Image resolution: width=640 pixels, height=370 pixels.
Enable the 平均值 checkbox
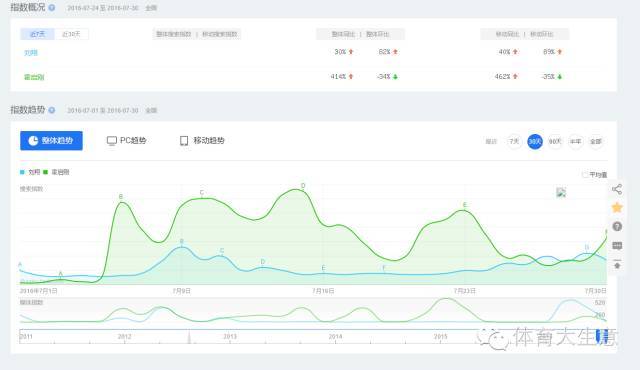(x=585, y=175)
